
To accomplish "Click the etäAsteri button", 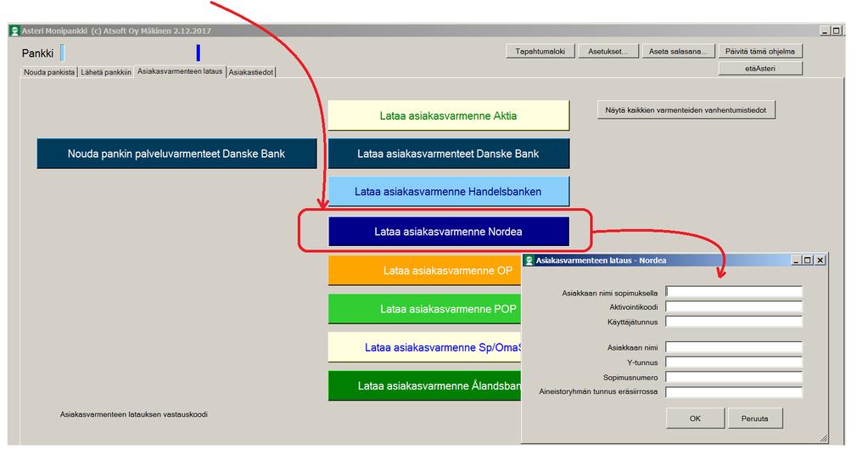I will coord(760,69).
